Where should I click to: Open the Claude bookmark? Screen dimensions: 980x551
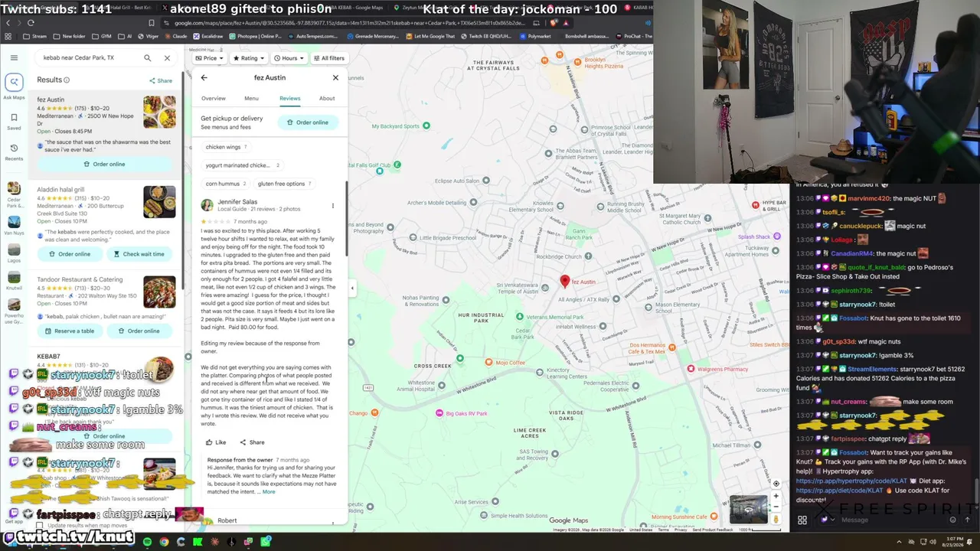[x=175, y=36]
